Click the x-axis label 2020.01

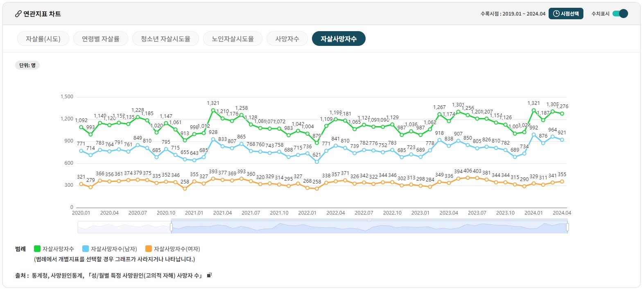(81, 213)
